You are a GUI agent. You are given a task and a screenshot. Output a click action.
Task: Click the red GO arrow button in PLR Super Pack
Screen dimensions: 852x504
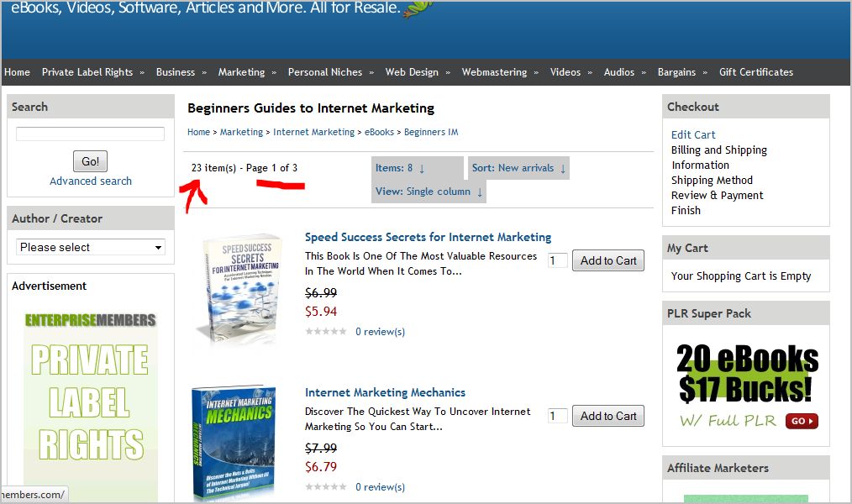tap(802, 421)
